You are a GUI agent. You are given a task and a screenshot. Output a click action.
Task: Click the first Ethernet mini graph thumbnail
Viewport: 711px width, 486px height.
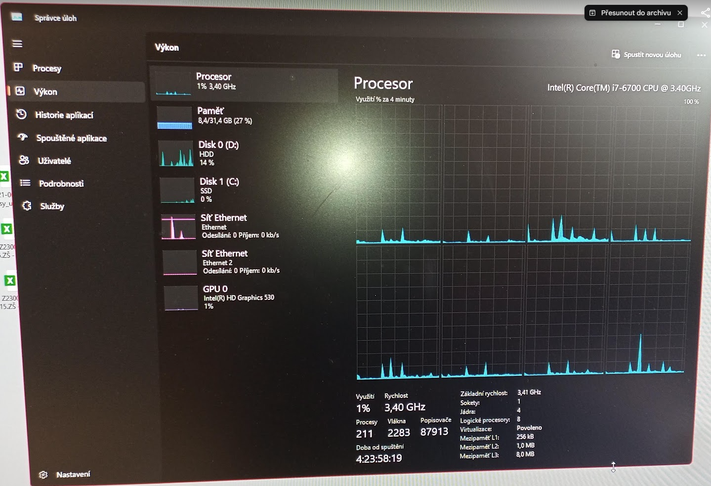point(179,227)
